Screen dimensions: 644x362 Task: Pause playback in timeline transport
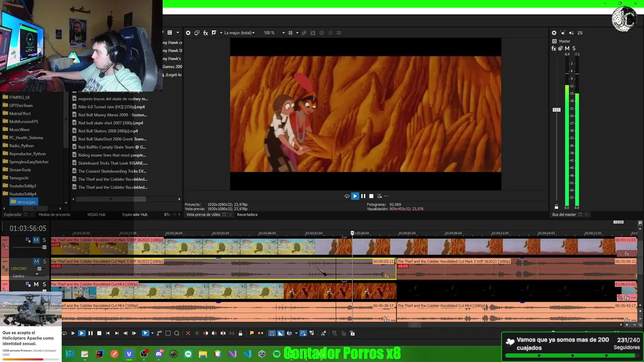point(91,333)
